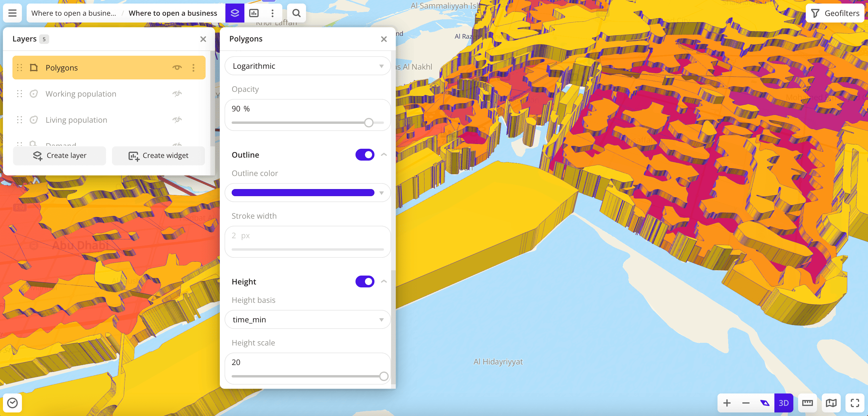Zoom in the map with plus

(727, 403)
